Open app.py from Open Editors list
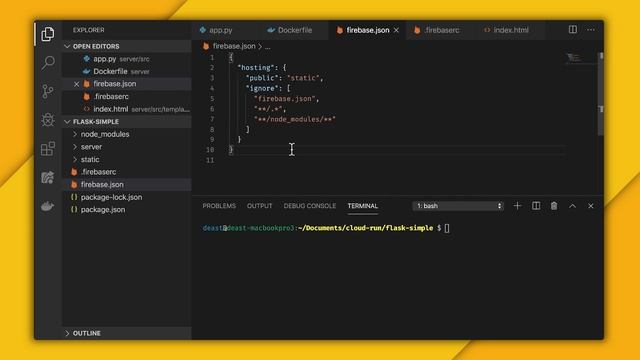 [127, 59]
